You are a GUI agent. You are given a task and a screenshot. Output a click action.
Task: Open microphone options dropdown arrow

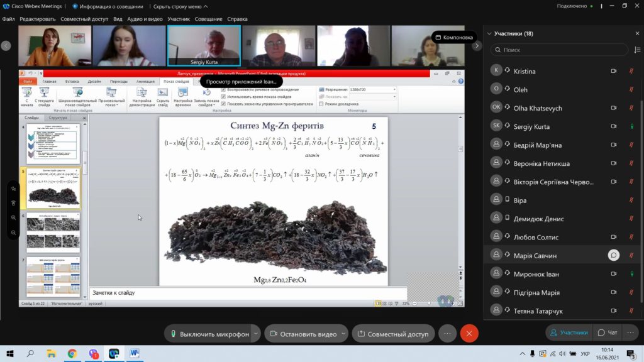[x=255, y=334]
